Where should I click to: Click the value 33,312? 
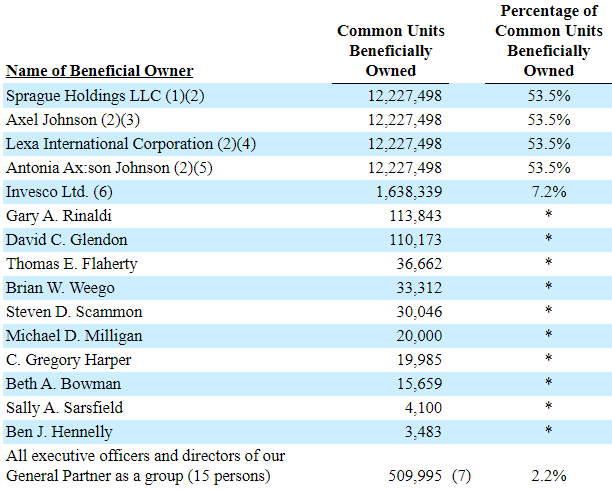(x=419, y=288)
